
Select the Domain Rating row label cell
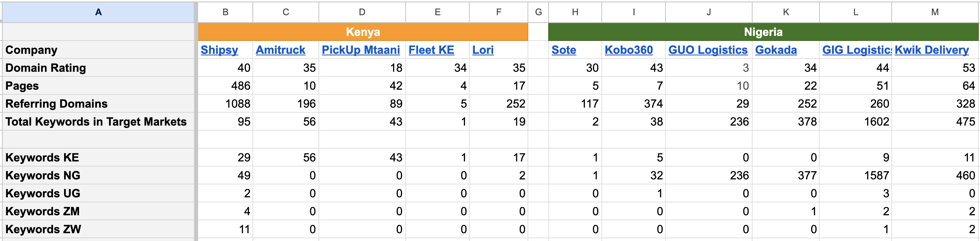pyautogui.click(x=98, y=68)
